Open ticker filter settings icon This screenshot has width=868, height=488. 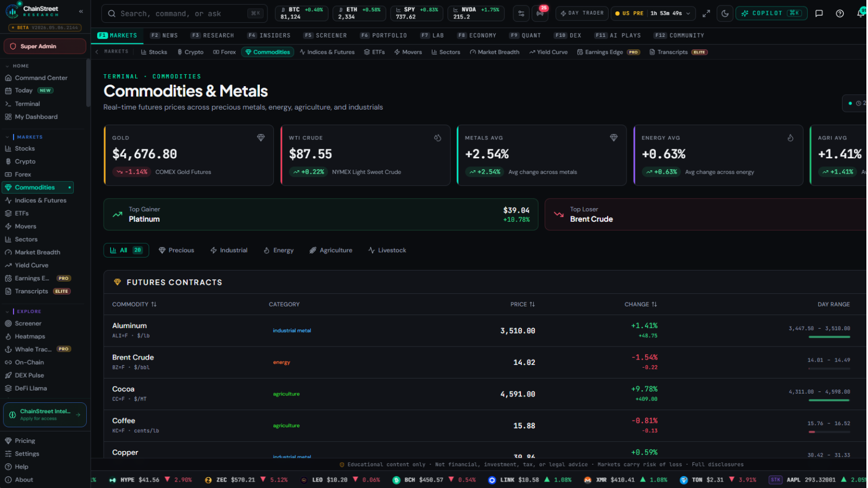click(521, 14)
